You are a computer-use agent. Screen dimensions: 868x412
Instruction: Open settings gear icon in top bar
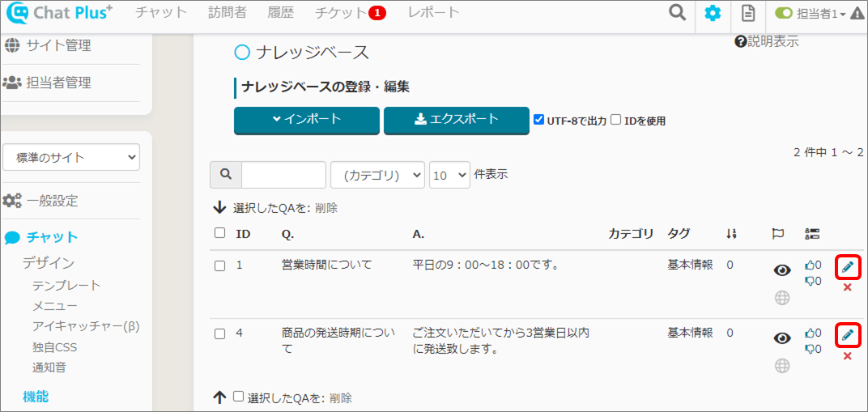[713, 13]
